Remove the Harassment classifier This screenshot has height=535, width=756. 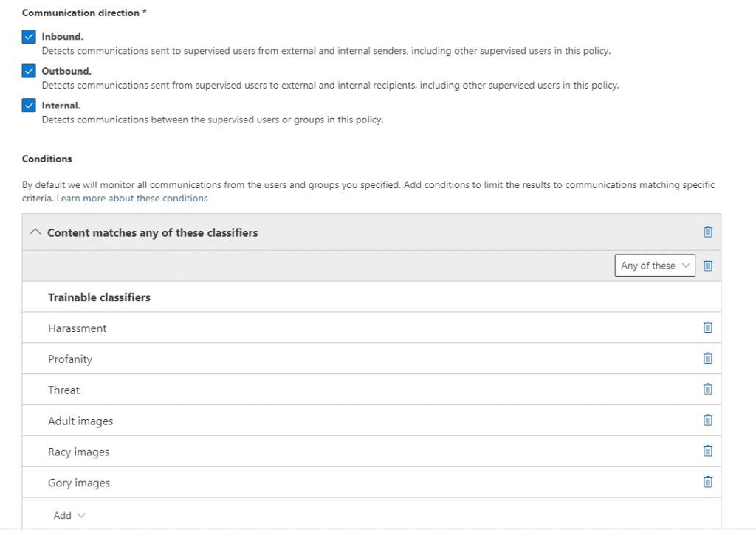click(707, 327)
